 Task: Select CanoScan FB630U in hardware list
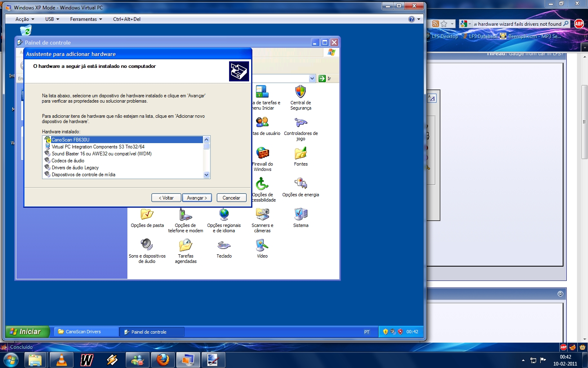[x=124, y=140]
